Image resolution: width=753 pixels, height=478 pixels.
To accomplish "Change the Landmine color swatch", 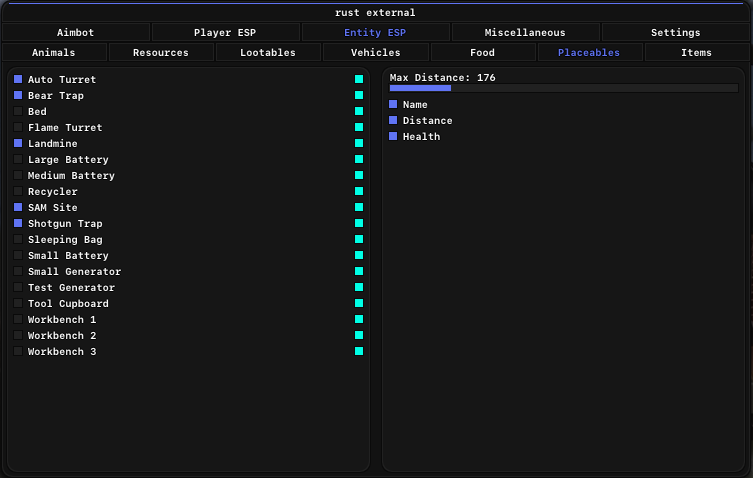I will [359, 143].
